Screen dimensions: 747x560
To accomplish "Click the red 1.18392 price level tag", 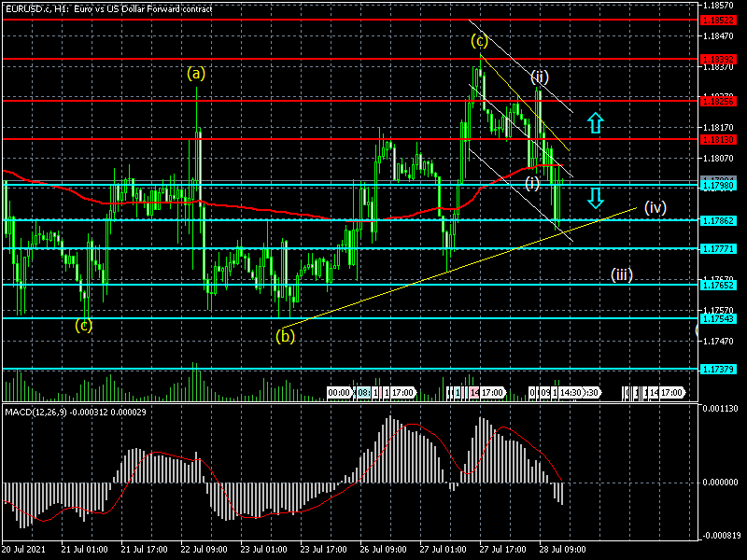I will pos(718,59).
